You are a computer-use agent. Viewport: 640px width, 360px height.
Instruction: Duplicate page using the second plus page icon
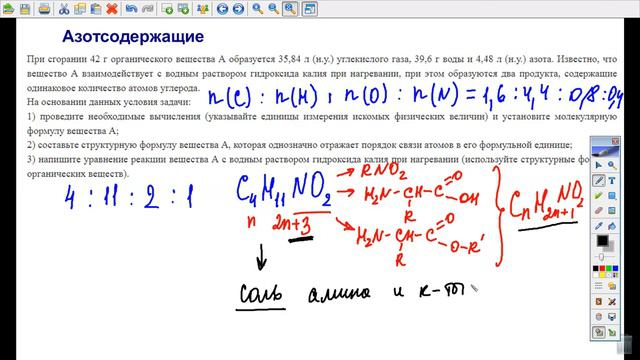pos(183,9)
